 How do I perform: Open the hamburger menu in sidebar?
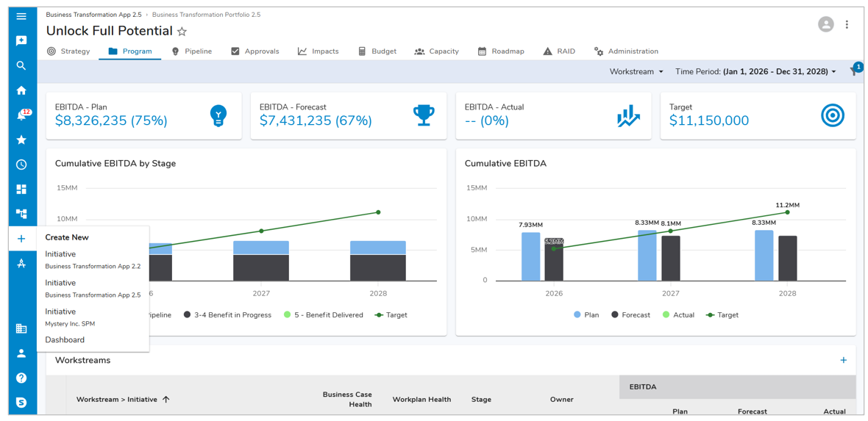21,16
